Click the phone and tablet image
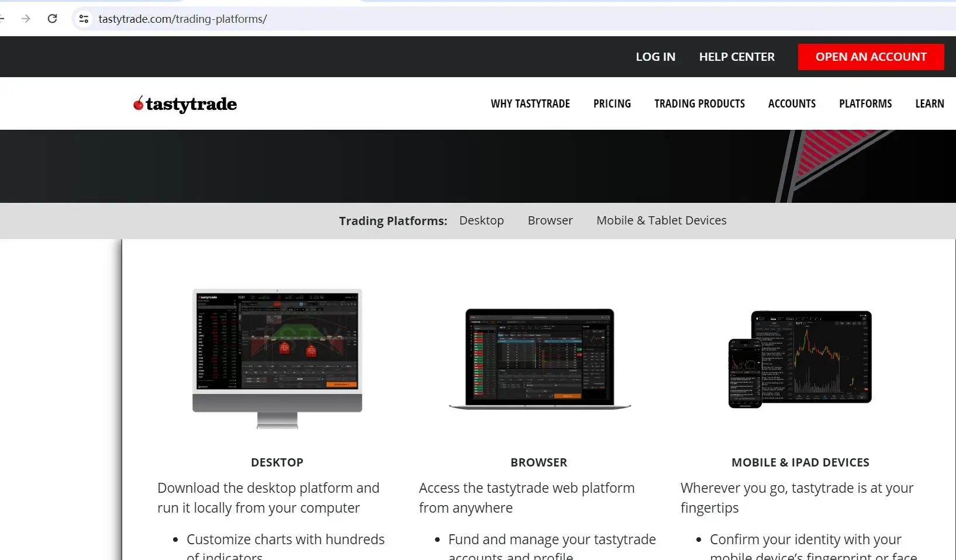 coord(800,359)
